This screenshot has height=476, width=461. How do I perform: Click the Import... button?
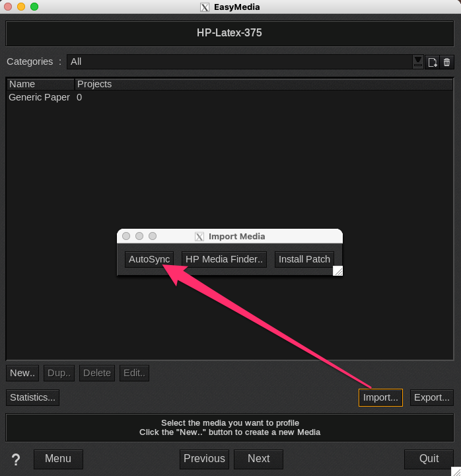[380, 397]
